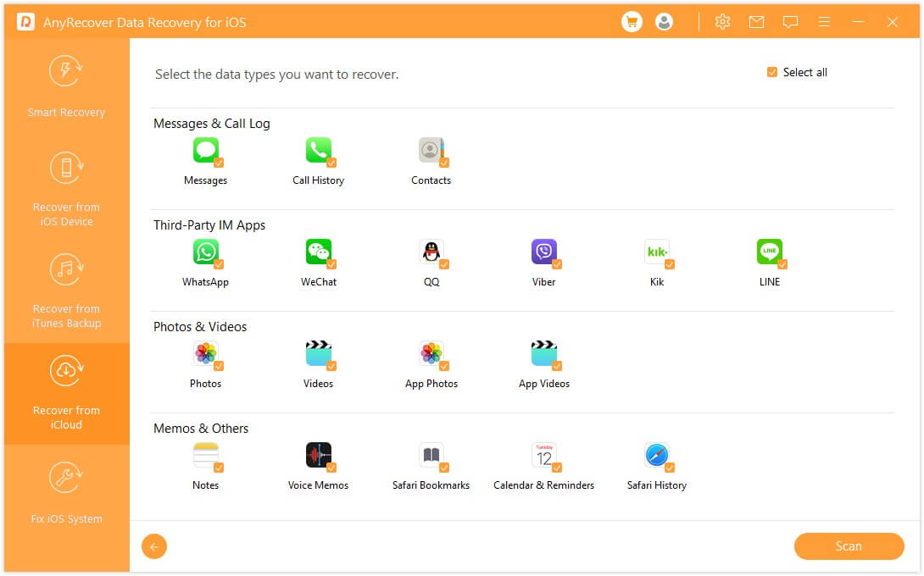Open the hamburger menu at top right
This screenshot has width=924, height=576.
(824, 21)
